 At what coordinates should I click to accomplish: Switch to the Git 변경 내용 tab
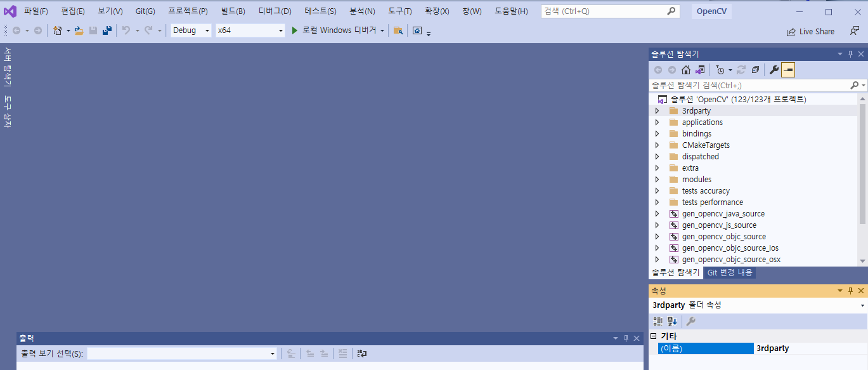pos(730,273)
